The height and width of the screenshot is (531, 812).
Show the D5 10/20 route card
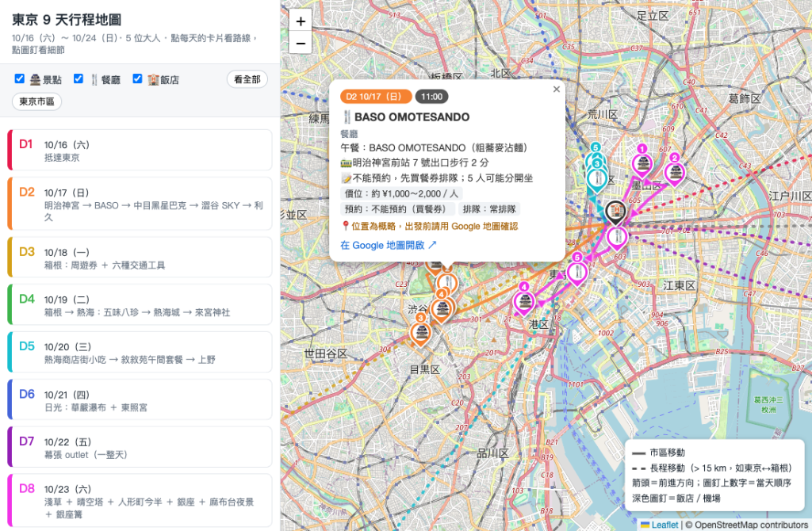140,352
